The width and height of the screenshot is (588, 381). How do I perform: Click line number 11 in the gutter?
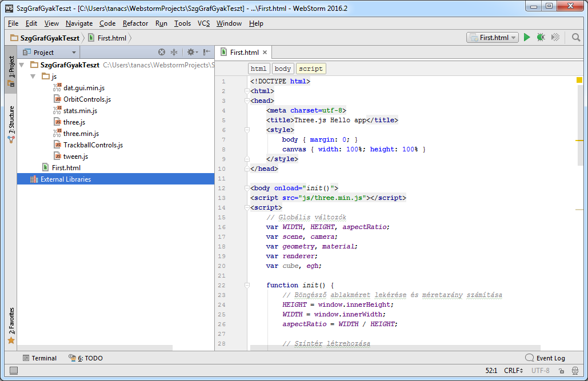[x=222, y=178]
